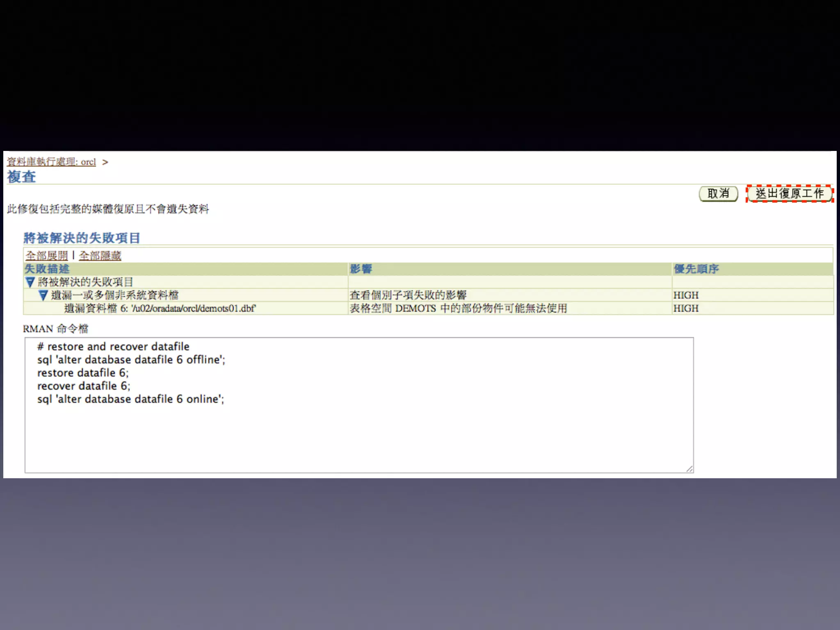This screenshot has height=630, width=840.
Task: Click the text area resize handle corner
Action: coord(689,469)
